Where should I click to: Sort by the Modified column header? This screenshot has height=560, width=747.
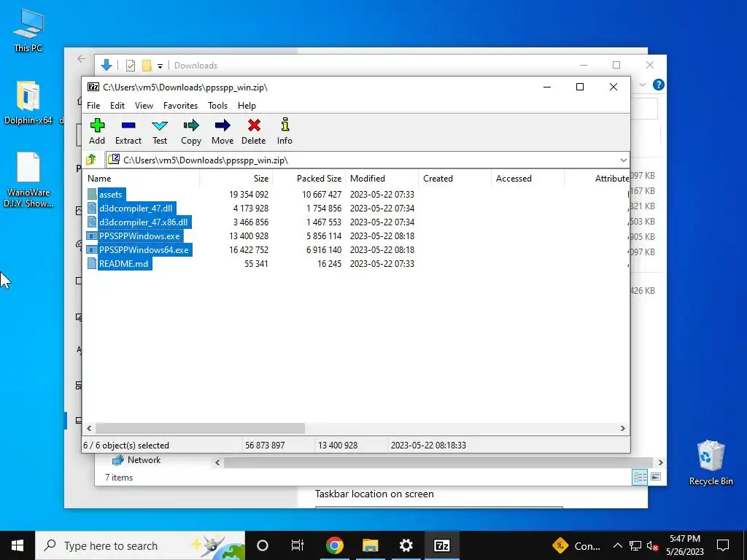382,179
